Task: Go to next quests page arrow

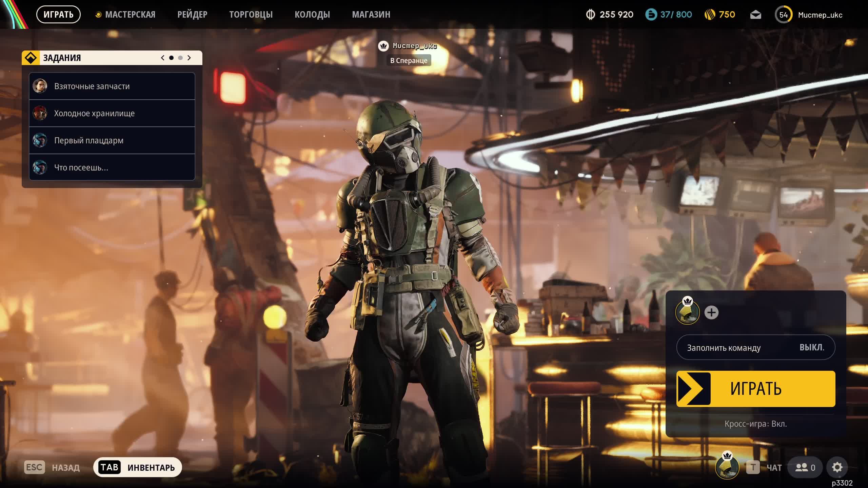Action: point(189,58)
